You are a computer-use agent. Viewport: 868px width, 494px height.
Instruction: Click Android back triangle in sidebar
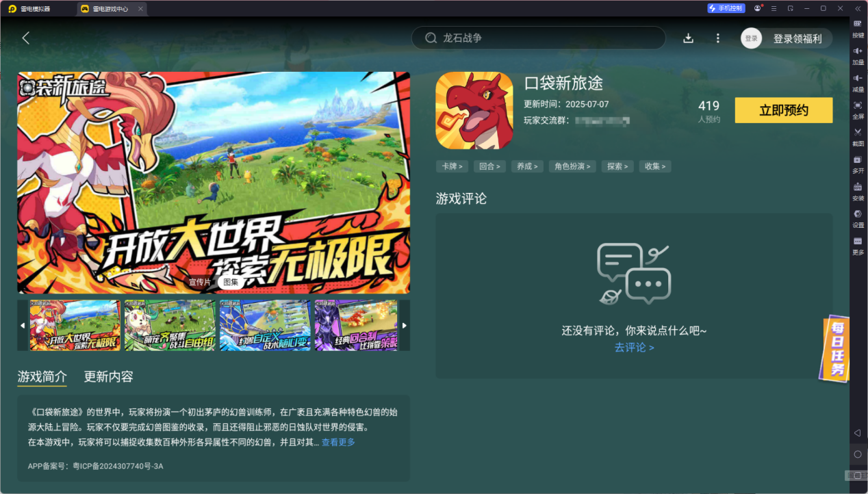[x=858, y=433]
